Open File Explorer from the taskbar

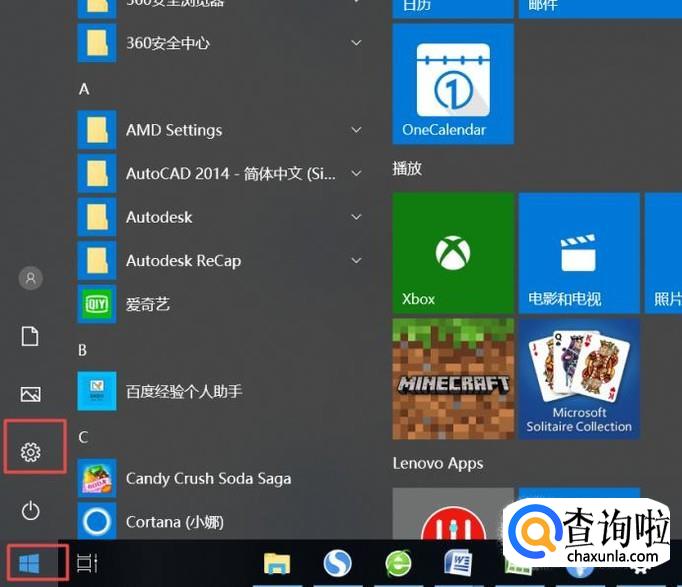(x=277, y=564)
